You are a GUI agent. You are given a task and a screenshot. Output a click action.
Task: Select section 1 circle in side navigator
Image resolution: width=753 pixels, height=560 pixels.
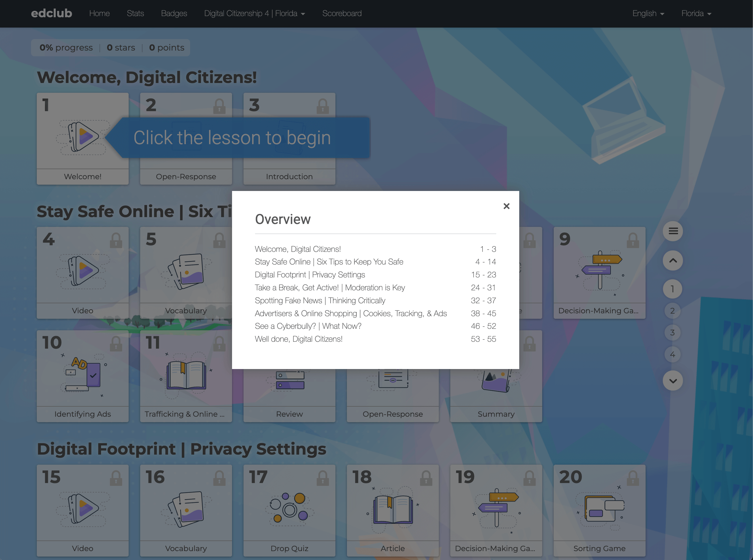click(672, 289)
